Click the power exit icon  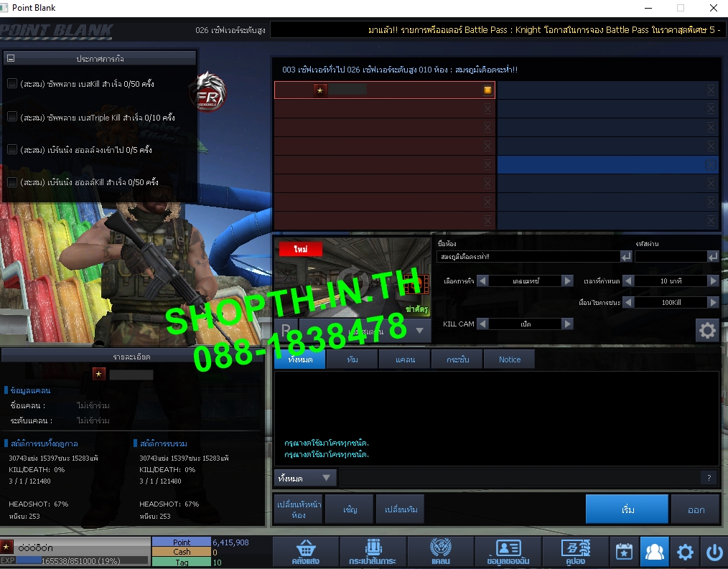tap(714, 552)
